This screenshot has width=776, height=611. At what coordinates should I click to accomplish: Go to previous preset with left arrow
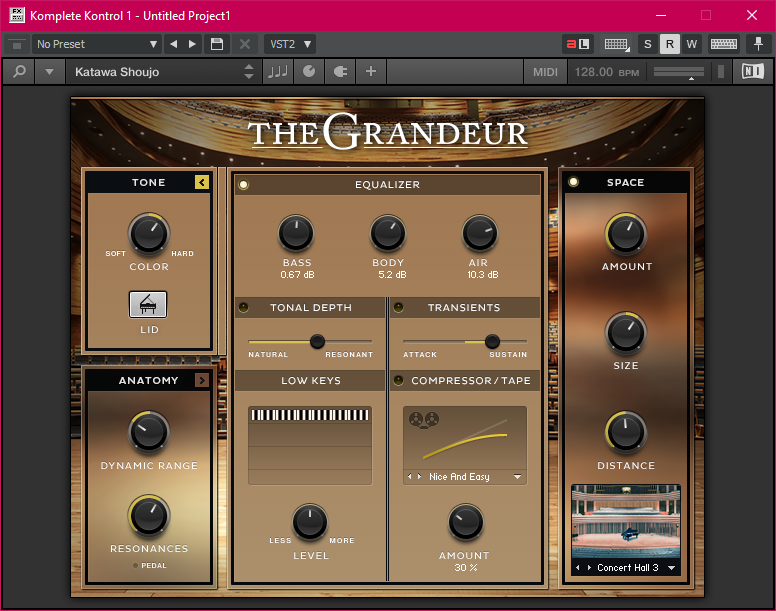tap(174, 44)
